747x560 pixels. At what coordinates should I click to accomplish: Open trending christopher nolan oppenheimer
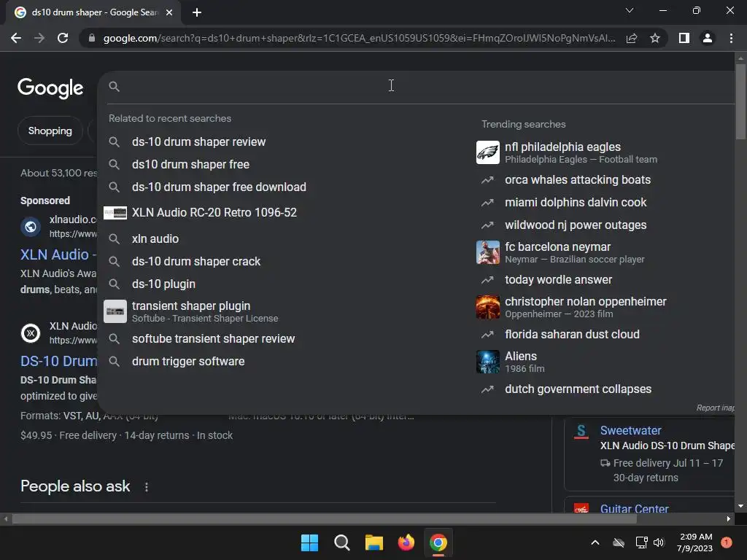point(586,307)
